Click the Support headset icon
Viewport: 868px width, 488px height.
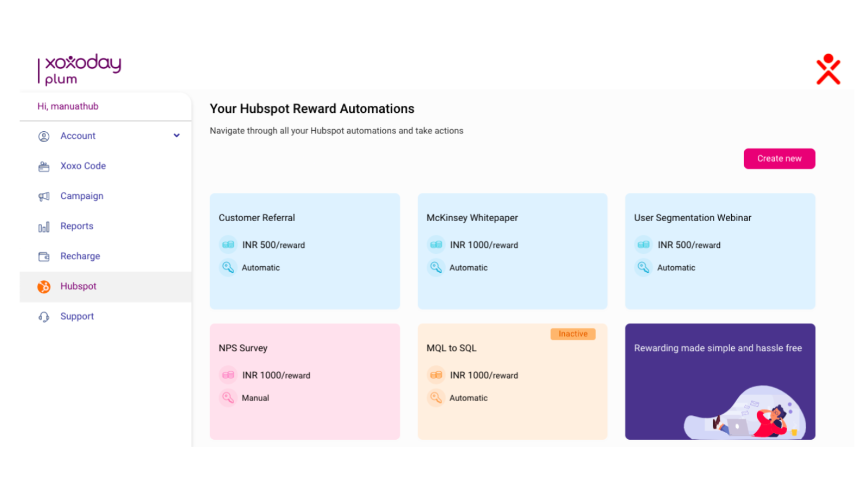44,317
